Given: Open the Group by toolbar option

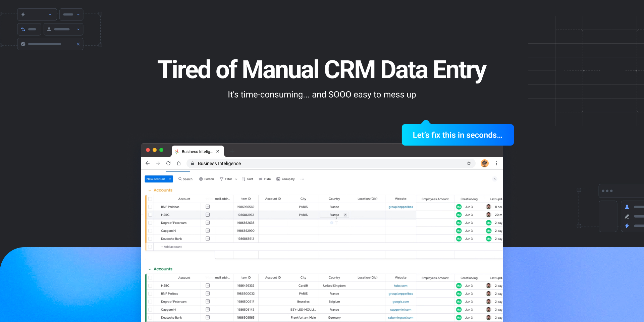Looking at the screenshot, I should 285,179.
